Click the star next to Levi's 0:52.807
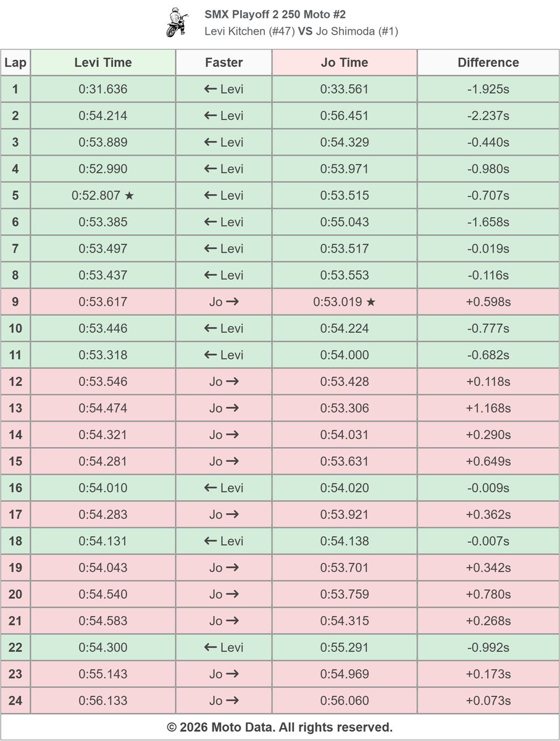The width and height of the screenshot is (560, 741). 129,196
